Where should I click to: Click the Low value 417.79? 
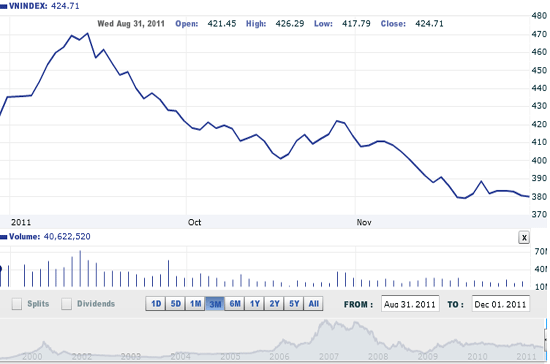click(x=356, y=24)
